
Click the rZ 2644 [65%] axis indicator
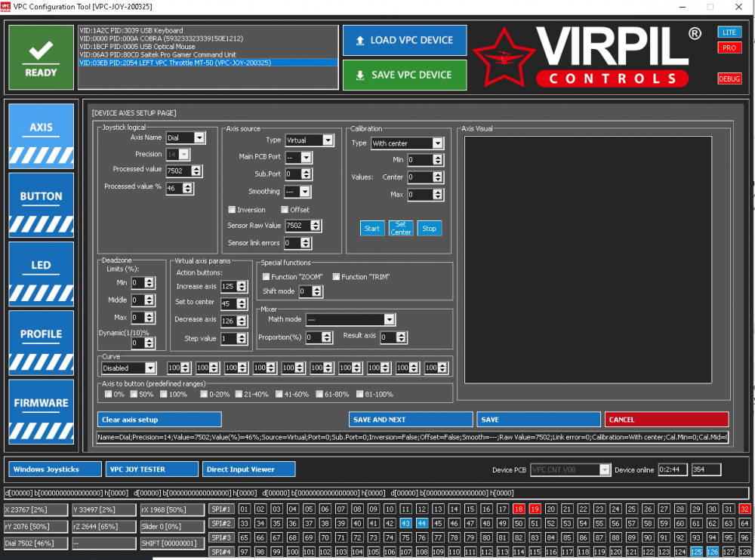[104, 526]
